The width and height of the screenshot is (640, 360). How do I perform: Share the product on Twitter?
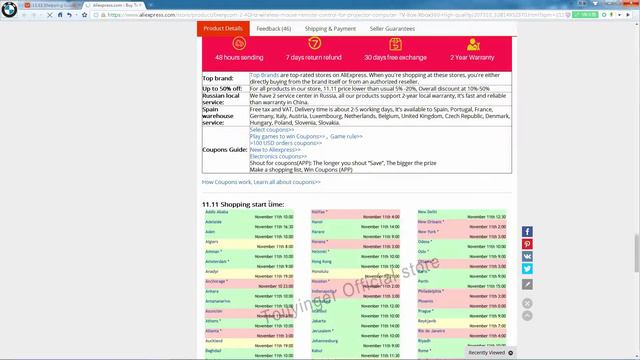[527, 269]
